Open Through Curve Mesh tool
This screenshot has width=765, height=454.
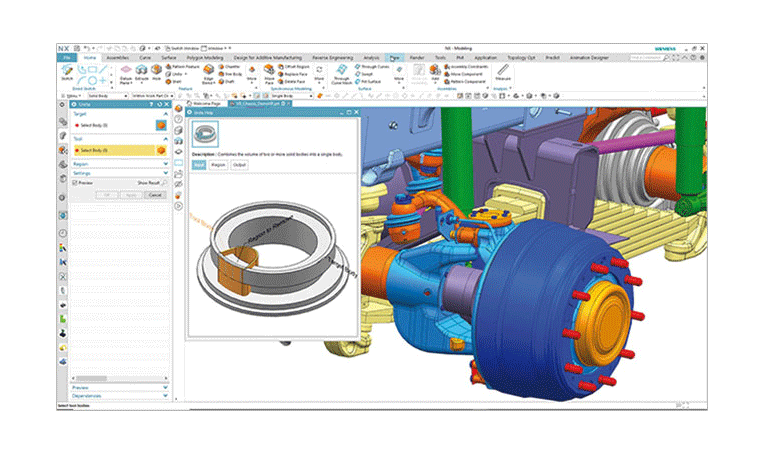click(x=342, y=74)
